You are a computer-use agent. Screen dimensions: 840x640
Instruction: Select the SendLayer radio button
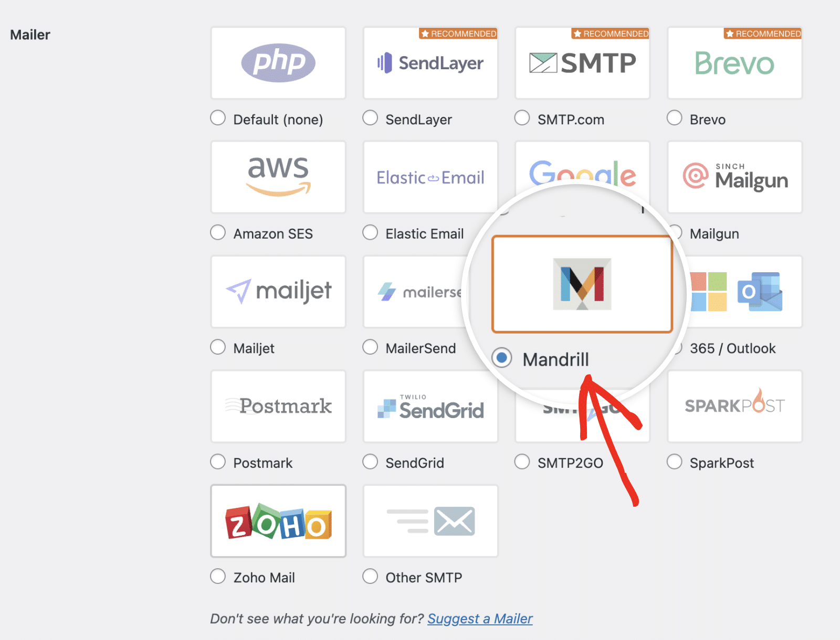pos(370,118)
